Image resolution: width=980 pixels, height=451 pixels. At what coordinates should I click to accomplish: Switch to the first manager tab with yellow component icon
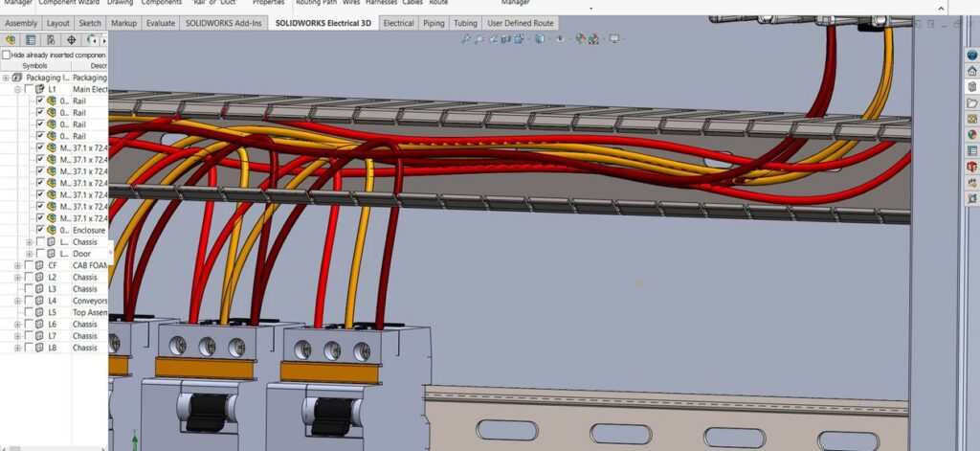click(11, 40)
